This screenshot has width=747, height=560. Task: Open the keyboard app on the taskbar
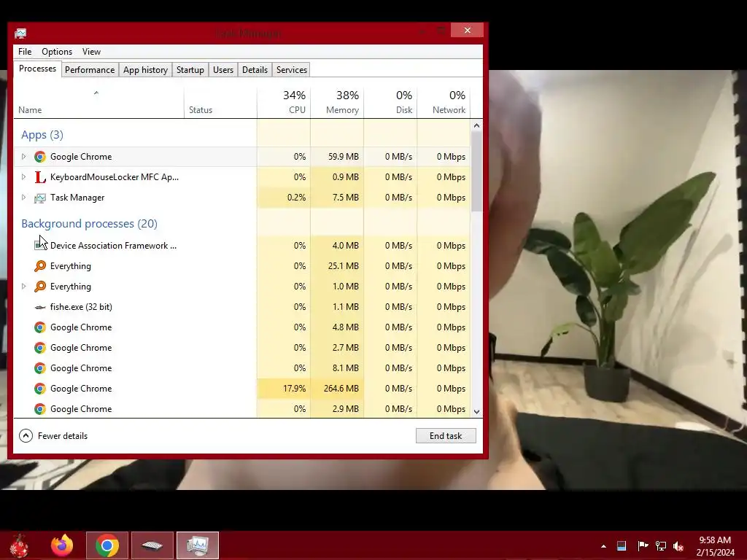click(x=152, y=545)
